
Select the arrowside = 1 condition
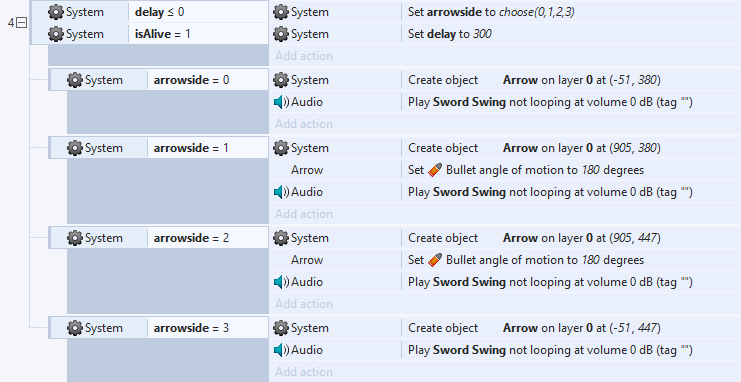pos(159,148)
